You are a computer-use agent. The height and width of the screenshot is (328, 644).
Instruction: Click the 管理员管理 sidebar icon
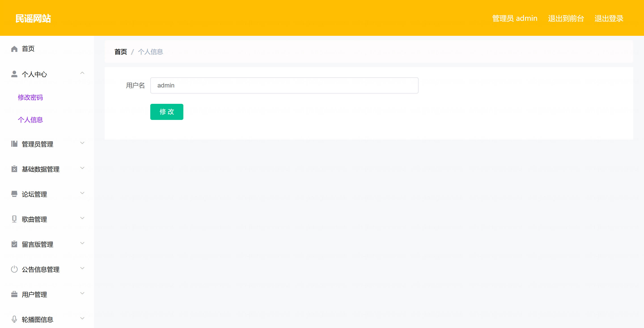(x=14, y=144)
